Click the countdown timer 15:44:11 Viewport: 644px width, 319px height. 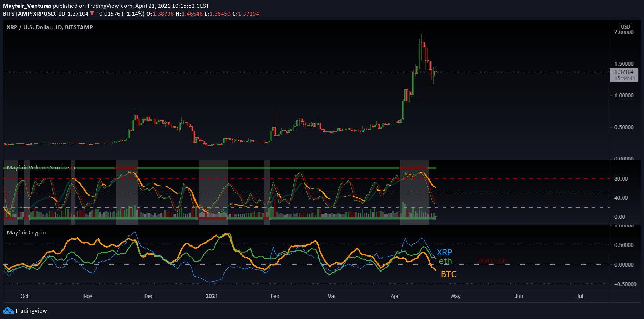[624, 79]
